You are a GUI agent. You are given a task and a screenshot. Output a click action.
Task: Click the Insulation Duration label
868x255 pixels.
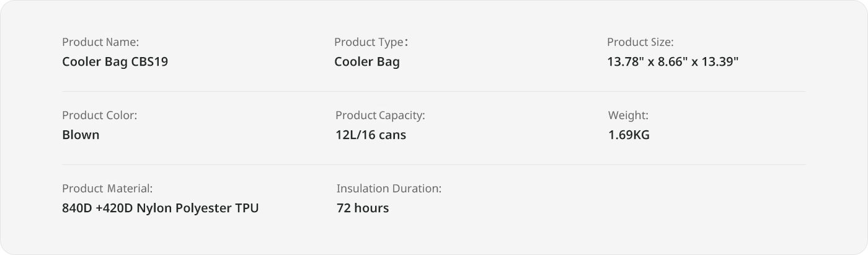(x=389, y=189)
